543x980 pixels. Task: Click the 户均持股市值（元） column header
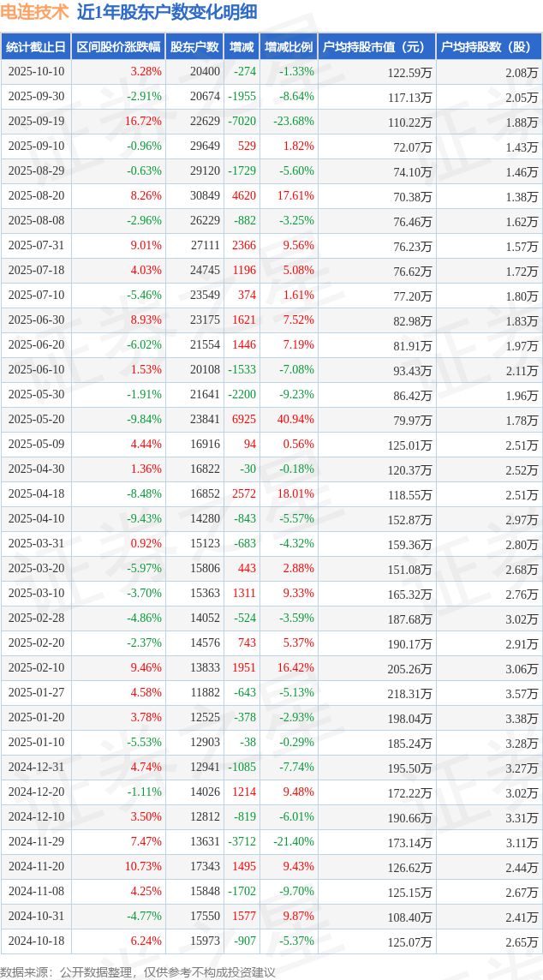377,47
